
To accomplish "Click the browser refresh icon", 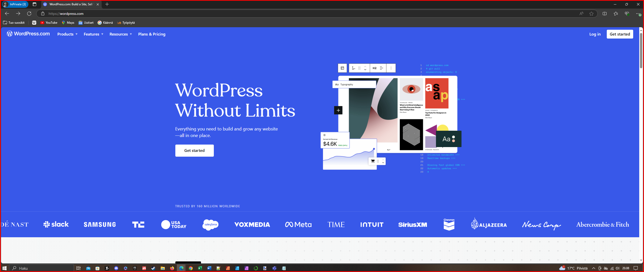I will pos(29,14).
